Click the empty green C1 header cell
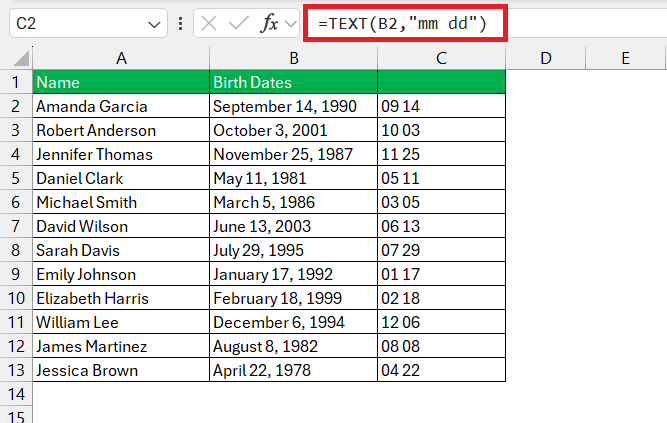Image resolution: width=667 pixels, height=423 pixels. [x=442, y=82]
